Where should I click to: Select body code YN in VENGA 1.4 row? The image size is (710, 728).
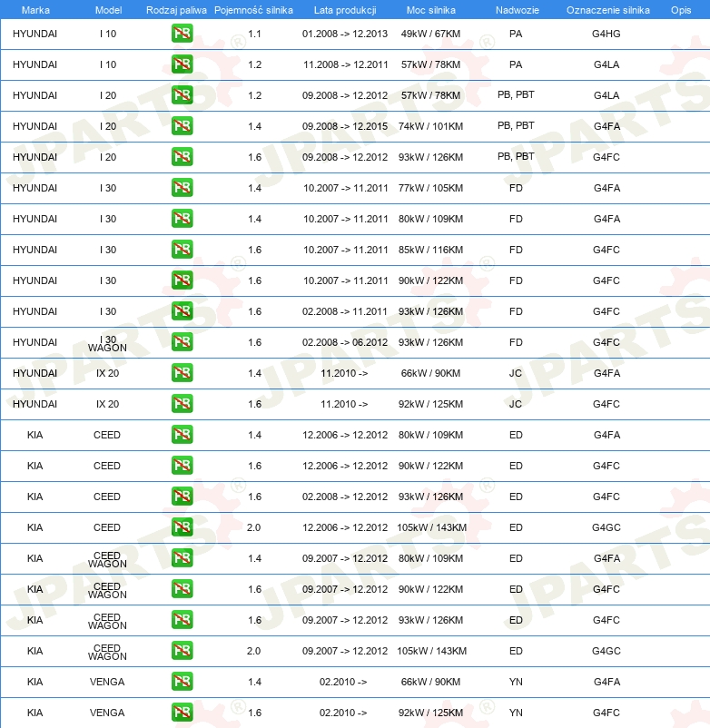coord(516,682)
